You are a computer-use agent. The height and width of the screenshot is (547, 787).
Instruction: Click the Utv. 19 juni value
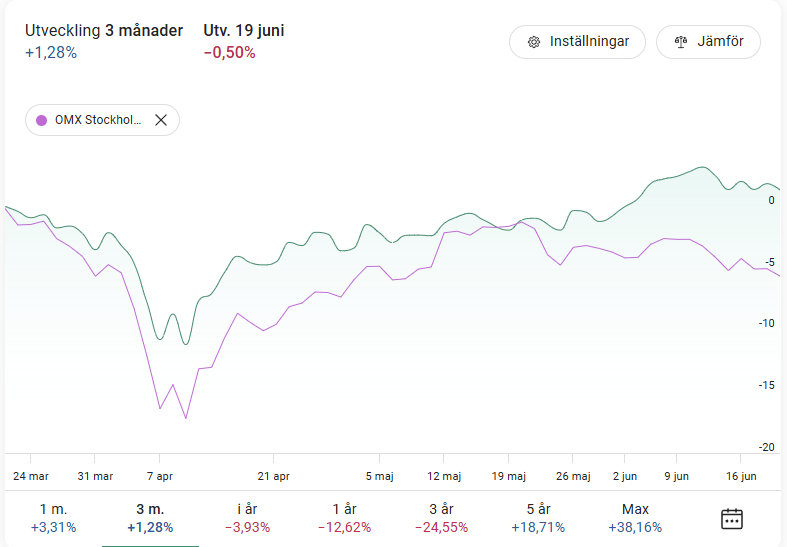tap(229, 53)
